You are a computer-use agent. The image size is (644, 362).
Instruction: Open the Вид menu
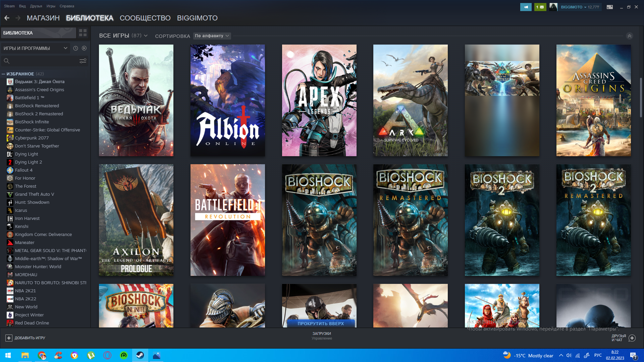(x=22, y=6)
